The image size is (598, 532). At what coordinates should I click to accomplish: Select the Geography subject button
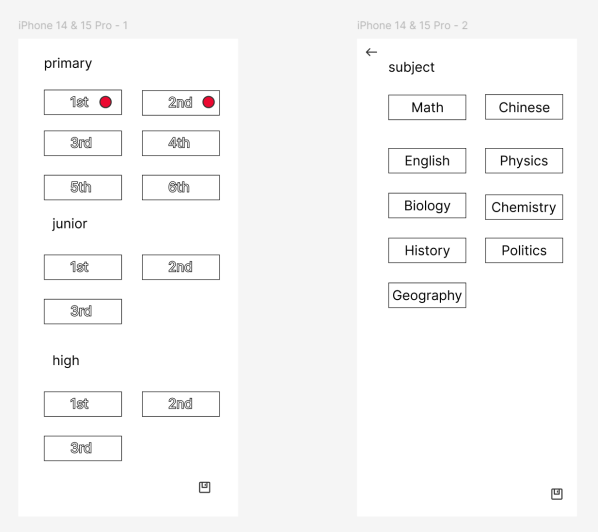(427, 295)
